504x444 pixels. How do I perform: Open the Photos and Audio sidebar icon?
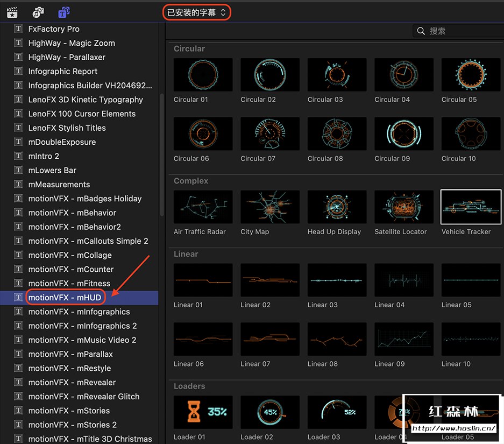click(38, 12)
